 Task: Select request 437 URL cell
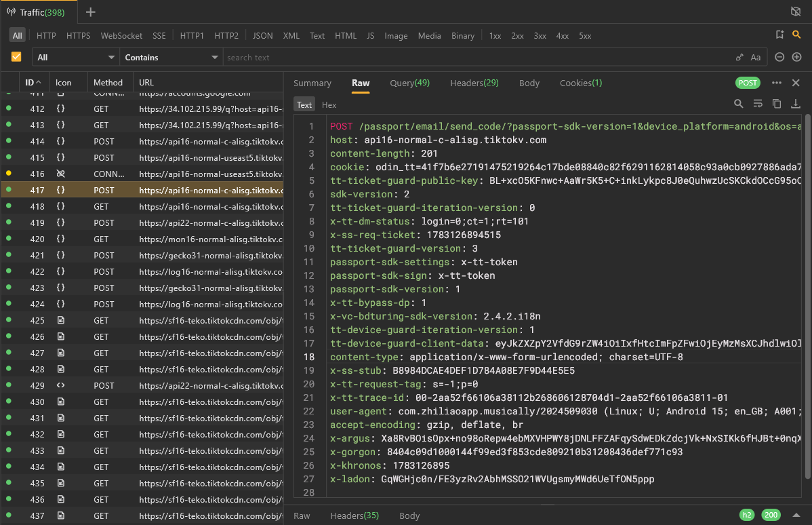(211, 516)
